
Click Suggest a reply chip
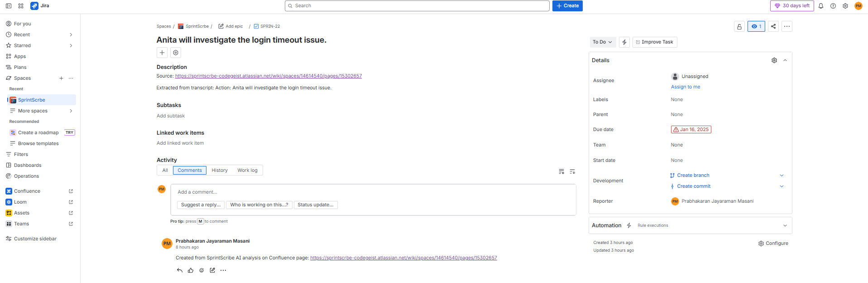click(x=201, y=205)
